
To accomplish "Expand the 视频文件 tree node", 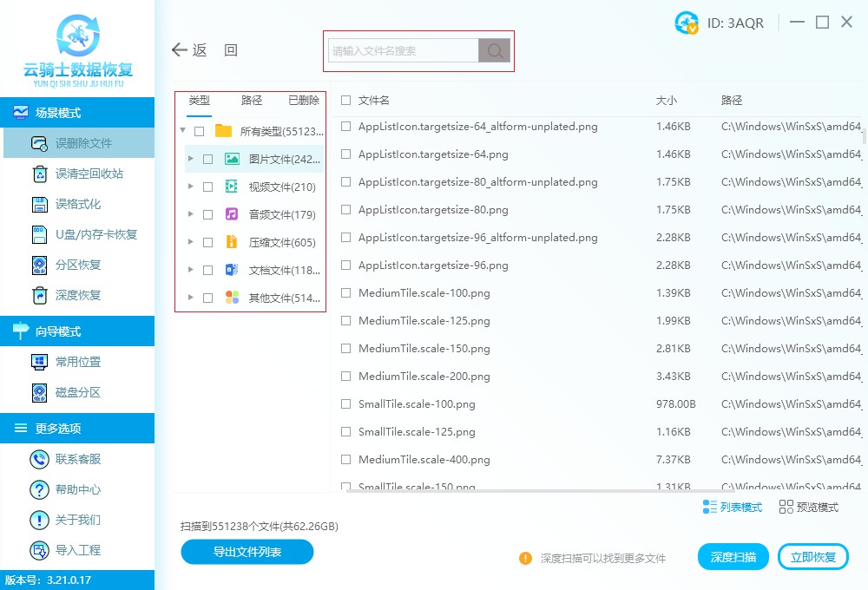I will click(191, 186).
